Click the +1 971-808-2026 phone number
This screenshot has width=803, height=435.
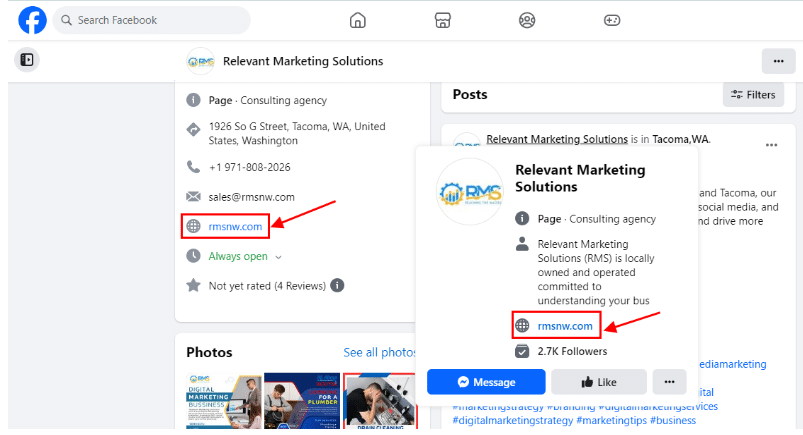point(249,167)
